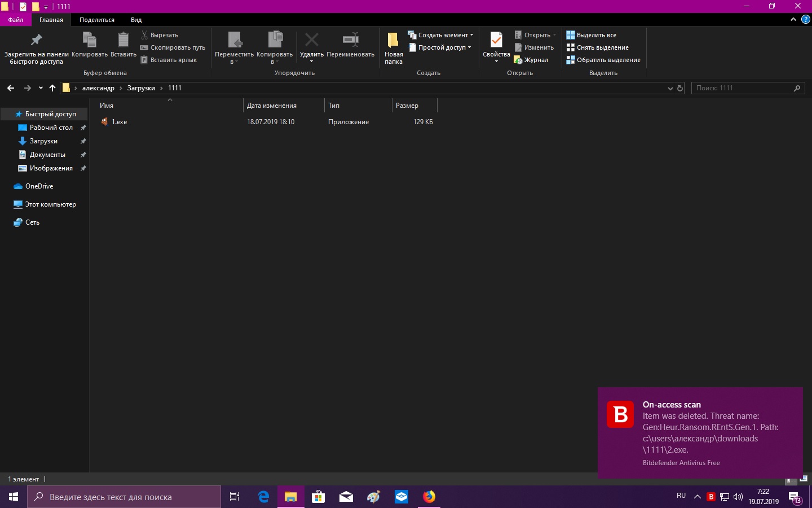The image size is (812, 508).
Task: Expand the address bar history dropdown
Action: pos(670,88)
